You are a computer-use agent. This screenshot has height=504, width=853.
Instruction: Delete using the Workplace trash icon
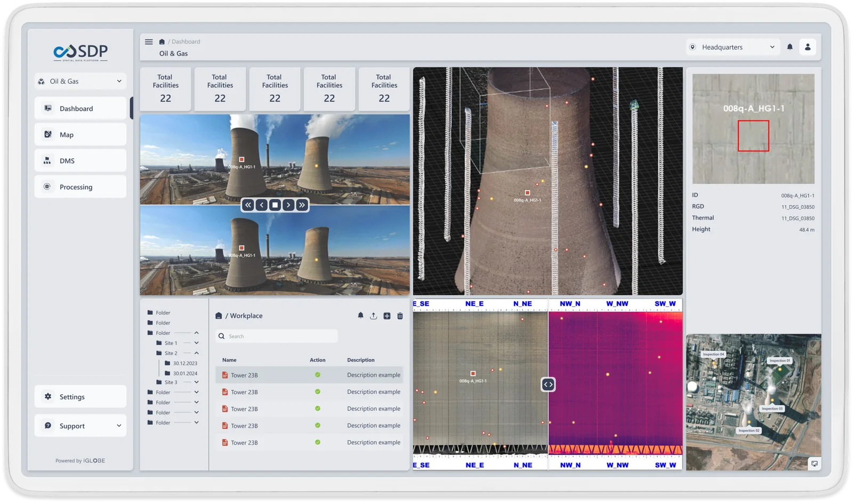400,316
